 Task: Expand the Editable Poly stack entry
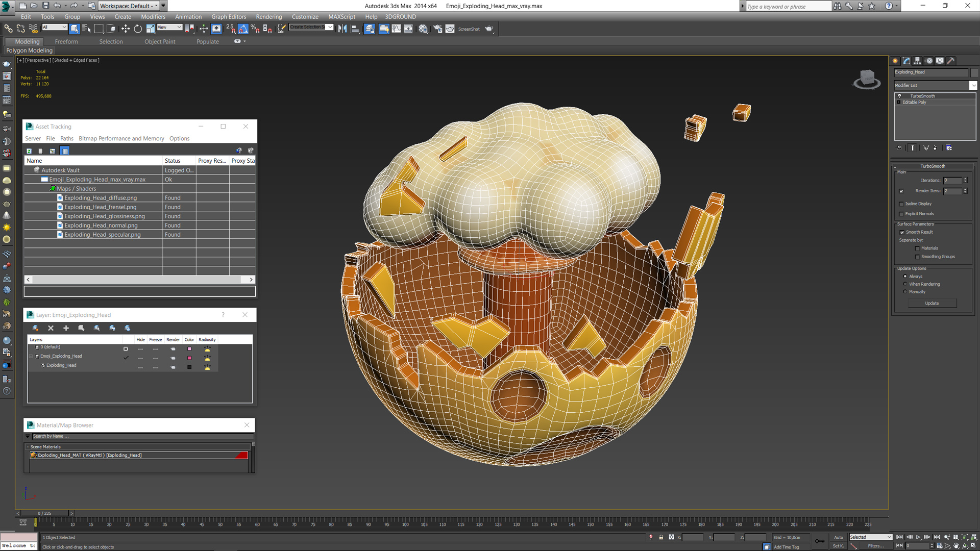[899, 103]
